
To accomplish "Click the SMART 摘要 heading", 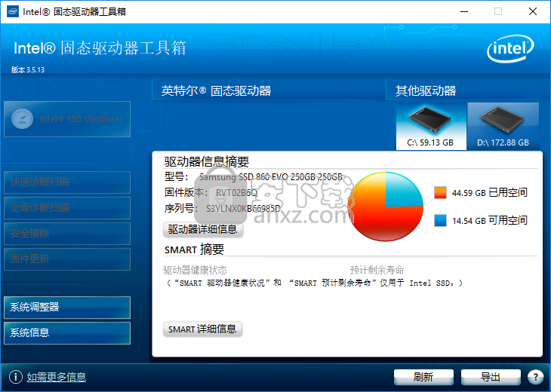I will click(194, 250).
